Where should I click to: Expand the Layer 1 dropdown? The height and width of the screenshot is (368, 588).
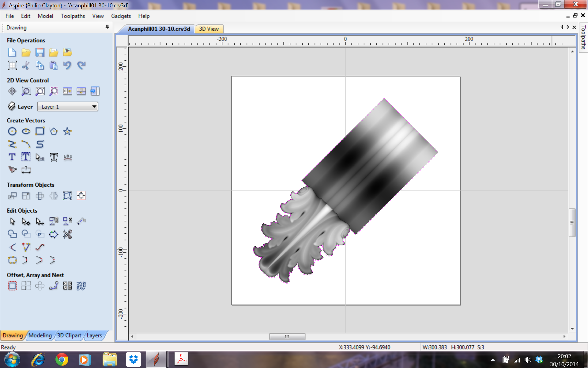pos(94,107)
